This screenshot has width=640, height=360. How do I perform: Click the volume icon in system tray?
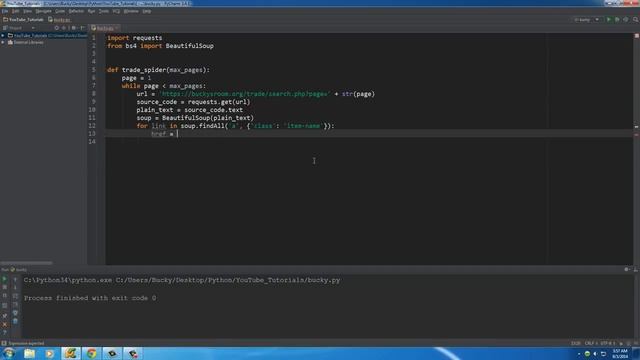point(595,354)
